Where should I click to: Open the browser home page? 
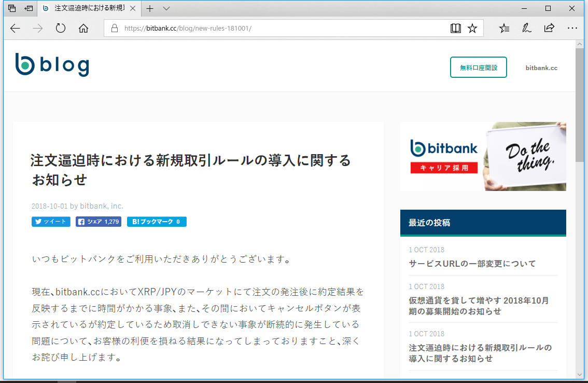click(83, 29)
